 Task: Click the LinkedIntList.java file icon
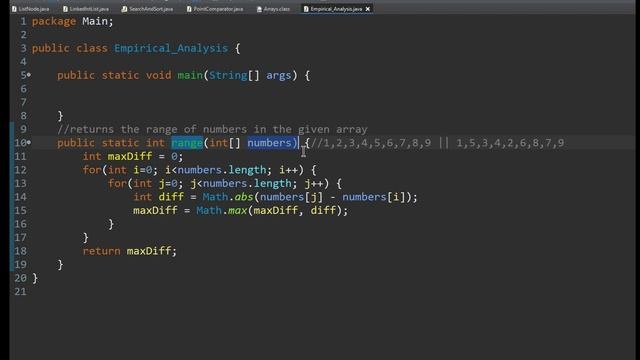65,9
